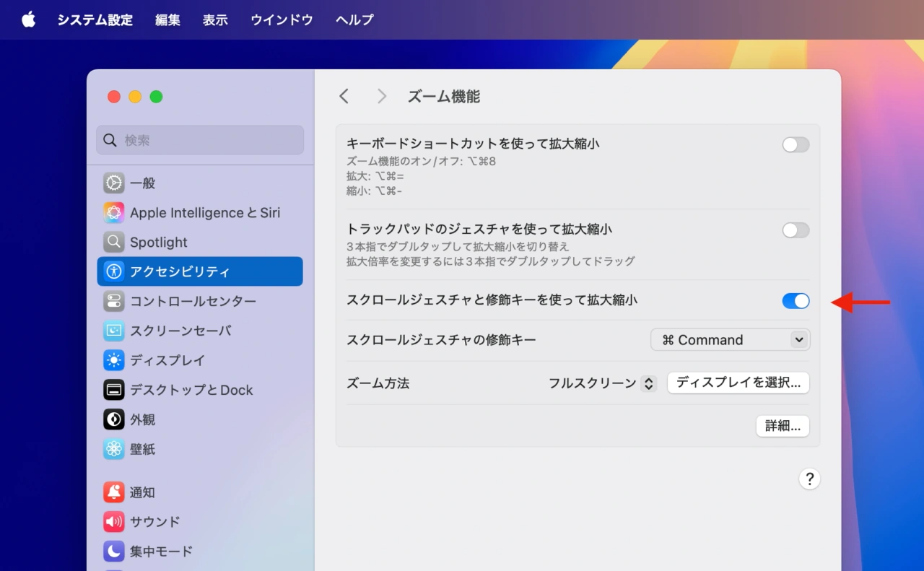This screenshot has width=924, height=571.
Task: Click the スクリーンセーバ icon
Action: pos(113,331)
